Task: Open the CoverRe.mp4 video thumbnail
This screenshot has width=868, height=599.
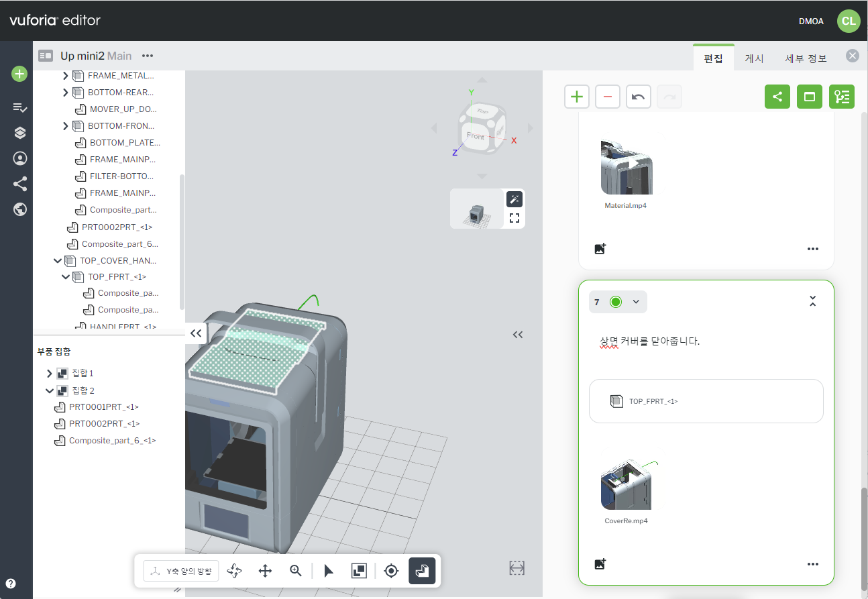Action: 627,485
